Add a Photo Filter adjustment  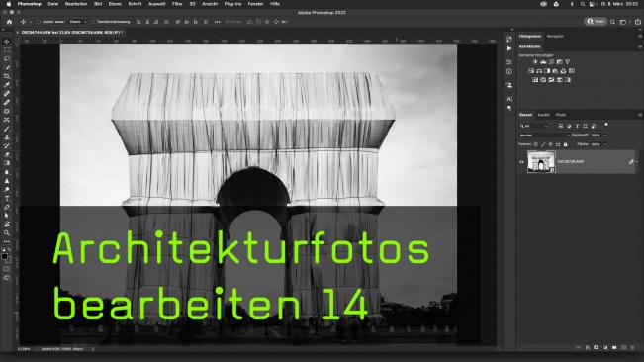[555, 71]
